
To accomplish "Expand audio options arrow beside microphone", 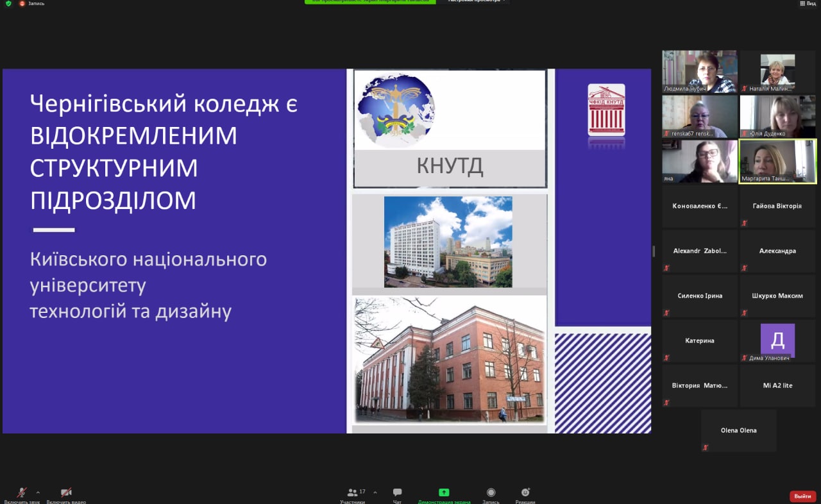I will [38, 492].
